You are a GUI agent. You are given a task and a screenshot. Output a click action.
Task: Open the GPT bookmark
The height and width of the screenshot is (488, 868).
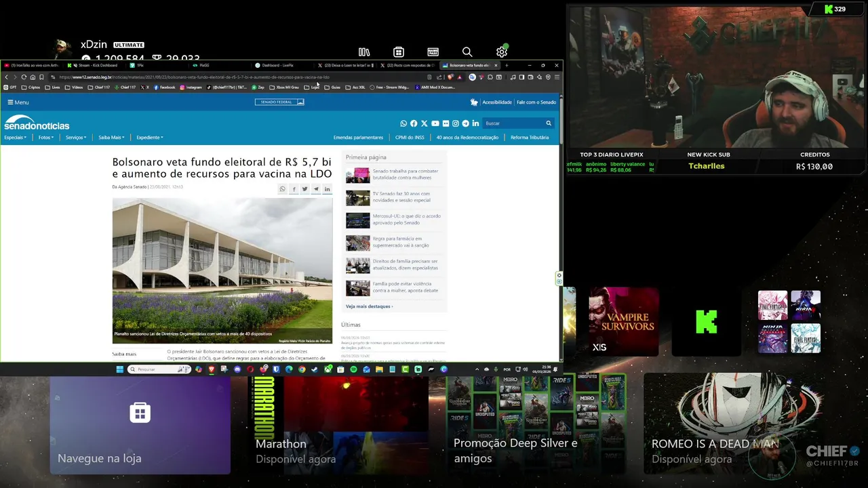click(x=9, y=87)
